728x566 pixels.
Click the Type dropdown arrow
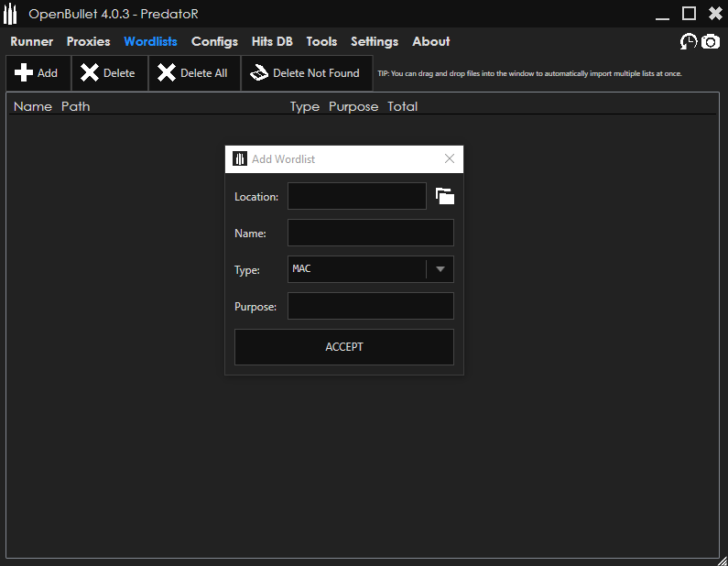pyautogui.click(x=440, y=269)
